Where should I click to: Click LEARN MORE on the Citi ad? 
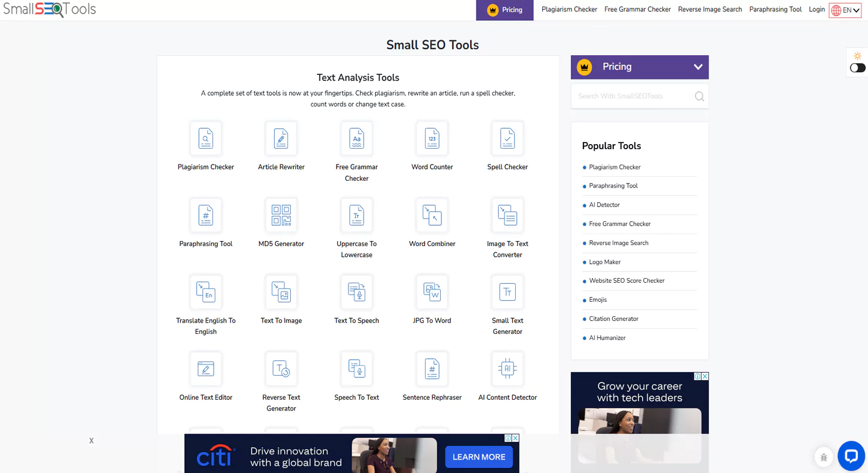478,457
